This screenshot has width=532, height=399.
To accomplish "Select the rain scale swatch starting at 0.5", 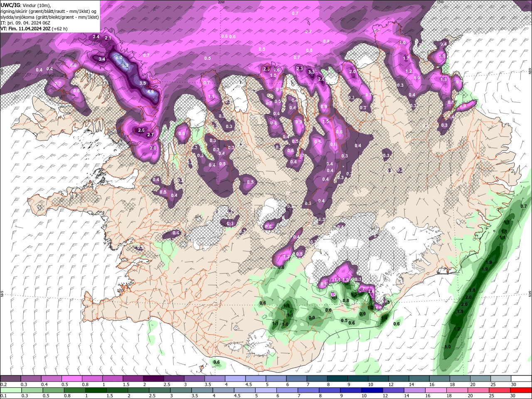I will 53,390.
